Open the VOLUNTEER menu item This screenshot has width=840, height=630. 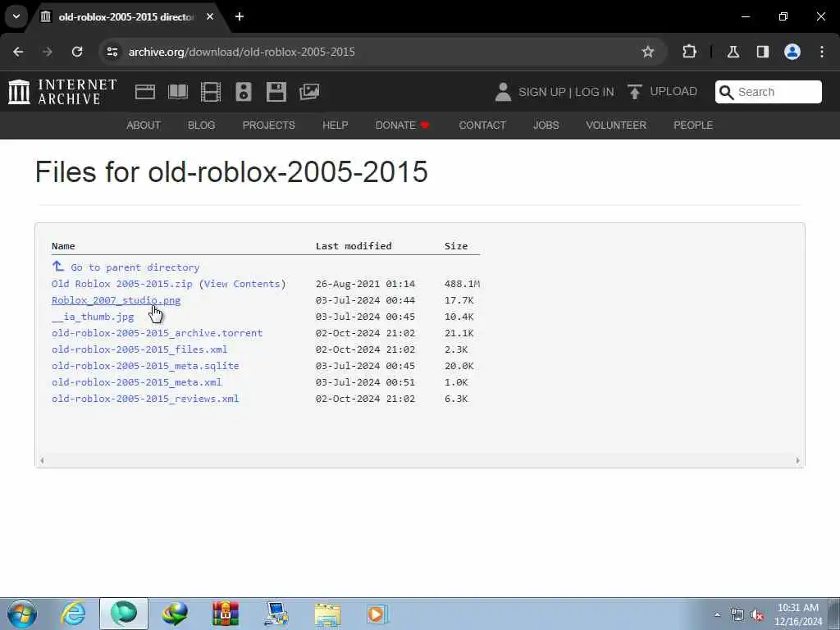click(x=616, y=125)
